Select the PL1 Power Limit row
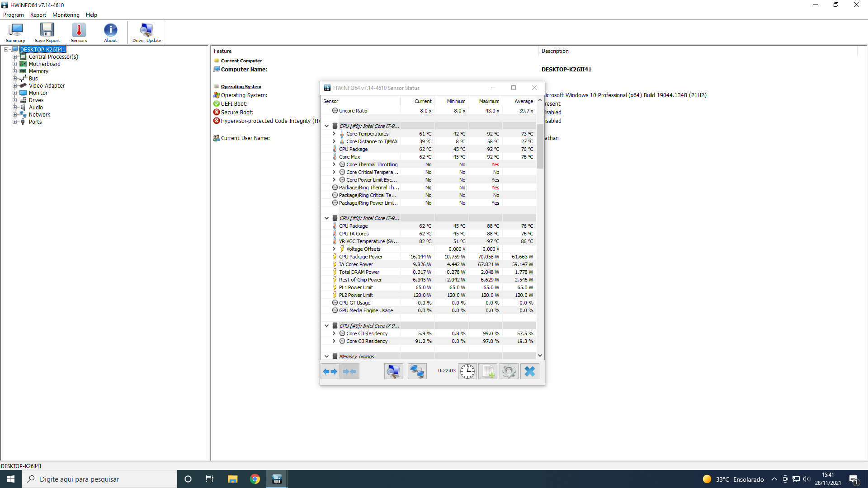 pyautogui.click(x=429, y=287)
